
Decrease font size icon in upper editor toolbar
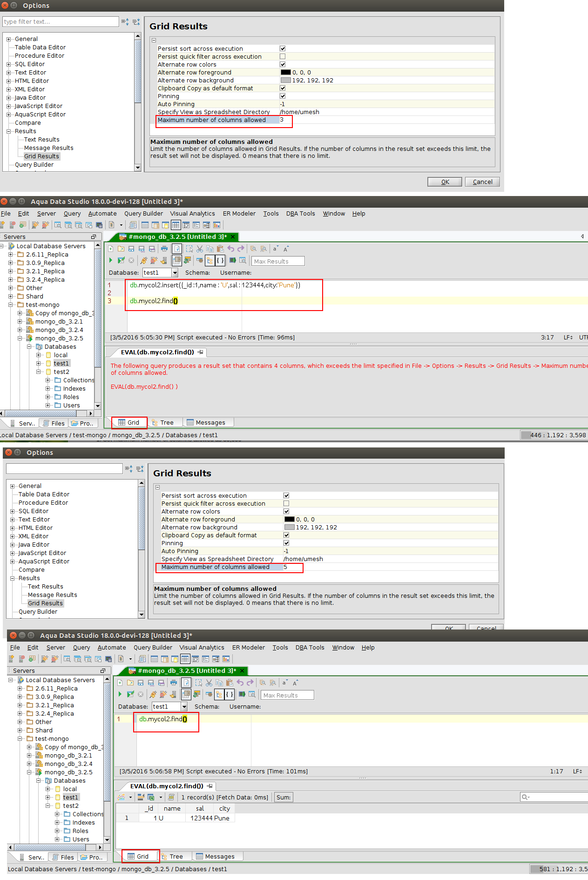click(x=276, y=249)
